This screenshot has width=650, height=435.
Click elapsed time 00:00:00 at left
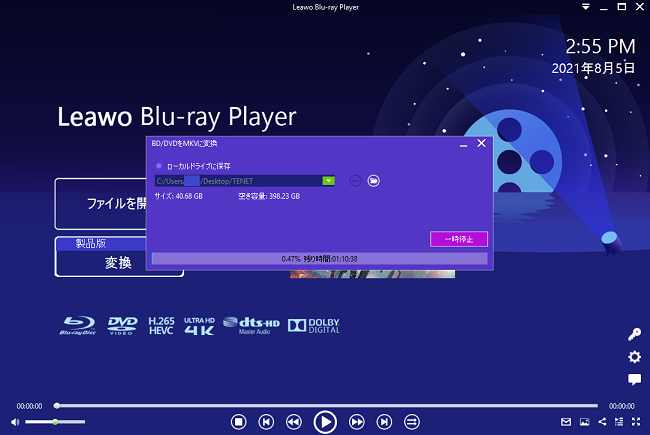29,406
